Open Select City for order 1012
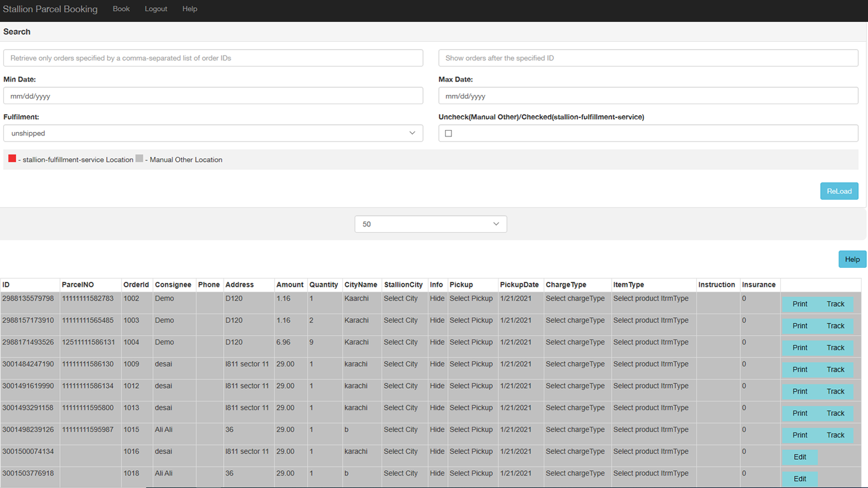 coord(400,386)
